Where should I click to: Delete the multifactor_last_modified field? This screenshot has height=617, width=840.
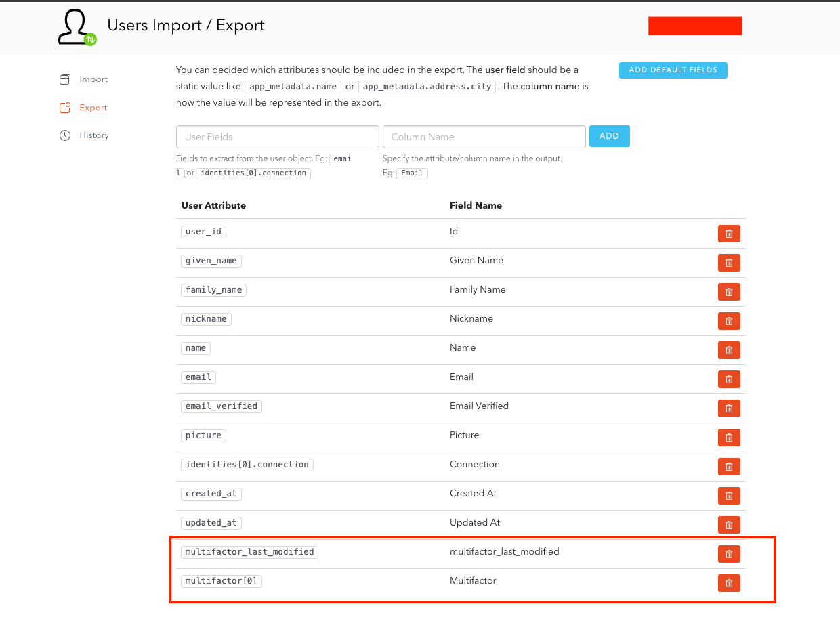(729, 553)
